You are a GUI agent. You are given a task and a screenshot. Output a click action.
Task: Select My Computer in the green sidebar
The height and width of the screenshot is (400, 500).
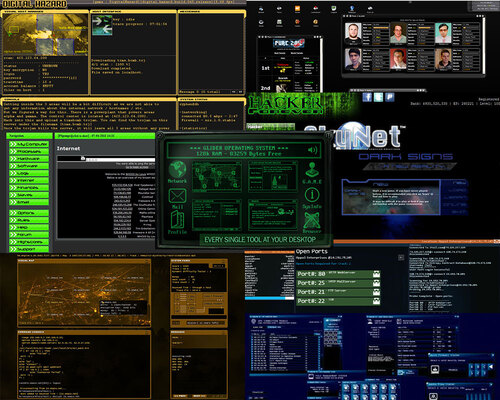[29, 144]
